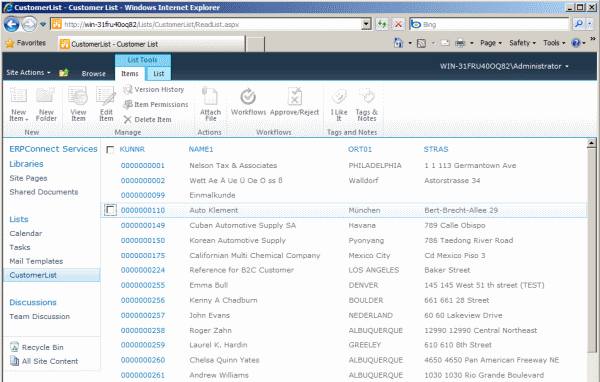Open the Calendar list link
The height and width of the screenshot is (382, 600).
coord(26,233)
